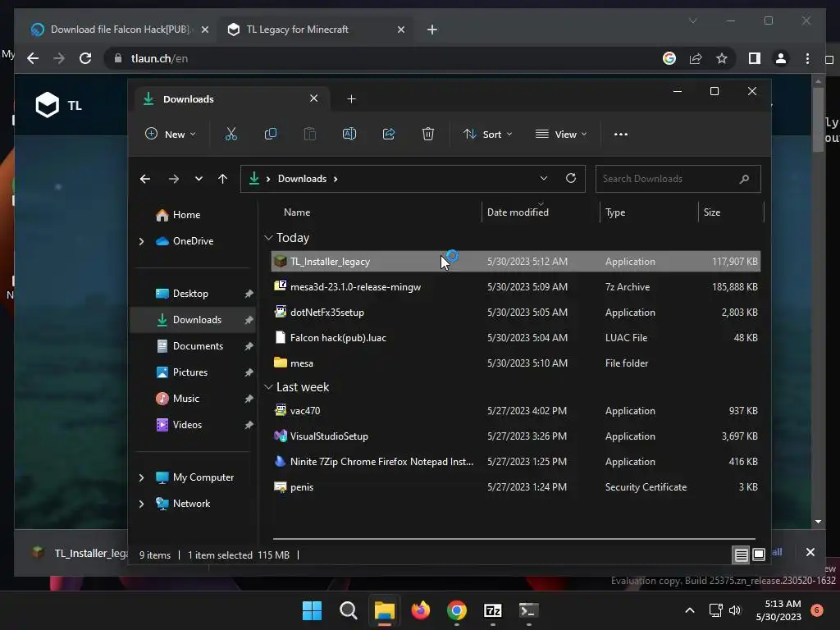Click the Search Downloads field
840x630 pixels.
(678, 179)
